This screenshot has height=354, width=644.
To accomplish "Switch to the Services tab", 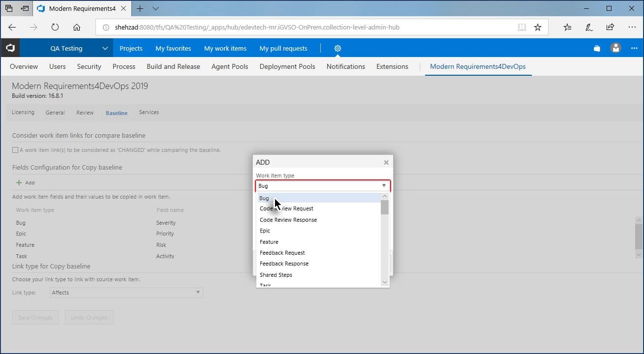I will pos(149,112).
